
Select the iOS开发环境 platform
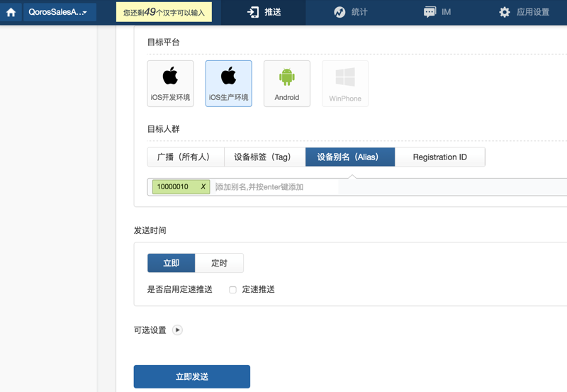point(170,84)
